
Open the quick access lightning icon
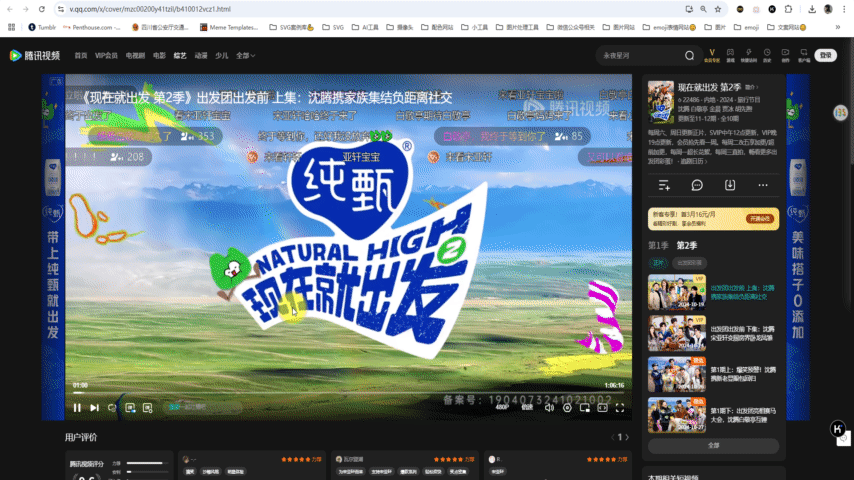click(749, 55)
